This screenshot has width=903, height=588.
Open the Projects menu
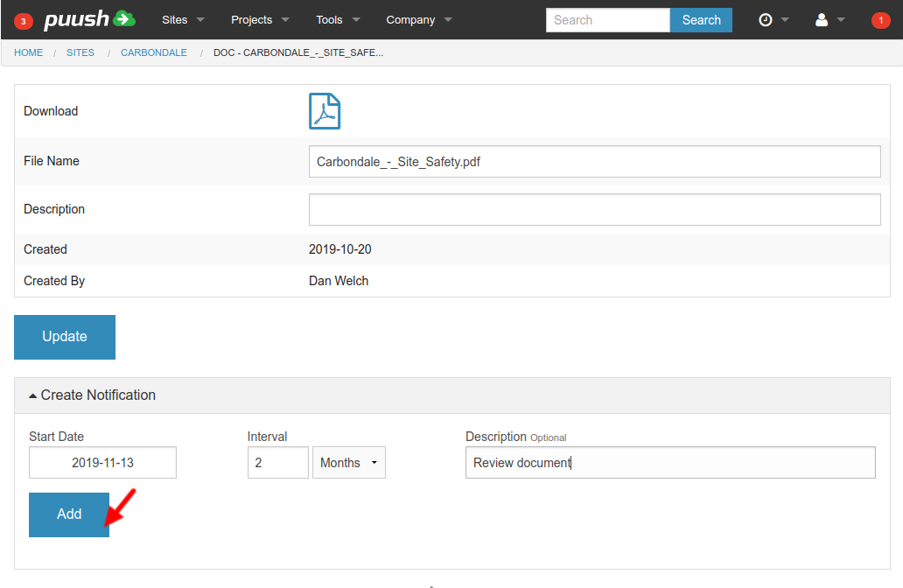coord(260,19)
